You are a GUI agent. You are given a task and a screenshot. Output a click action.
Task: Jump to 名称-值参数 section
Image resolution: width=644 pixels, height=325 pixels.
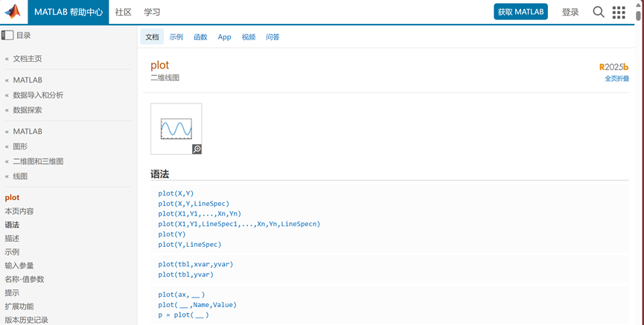(x=25, y=279)
